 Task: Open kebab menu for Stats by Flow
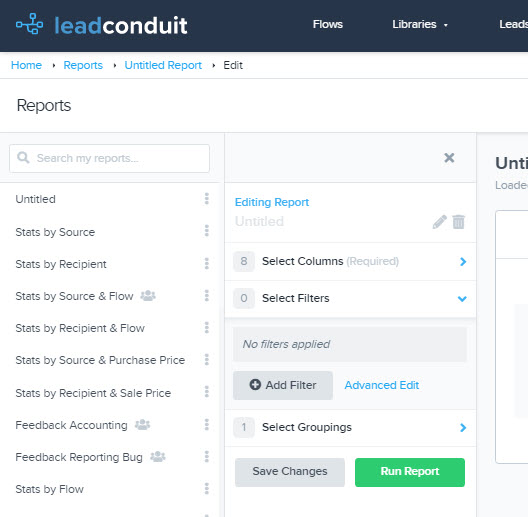(207, 488)
